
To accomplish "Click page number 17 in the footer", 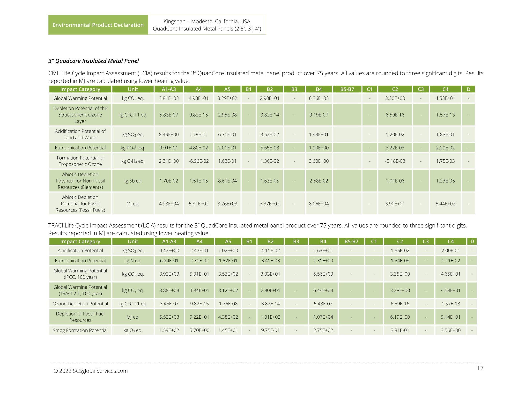I will [480, 368].
